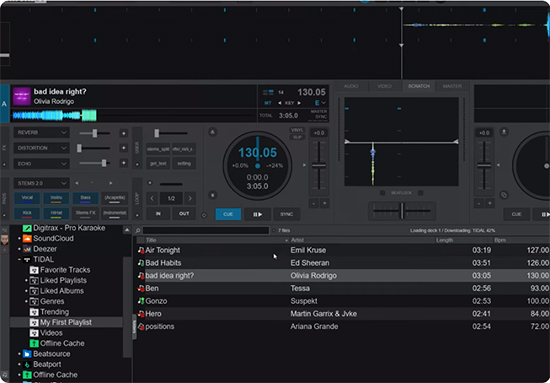550x383 pixels.
Task: Click the SoundCloud service icon
Action: tap(27, 238)
